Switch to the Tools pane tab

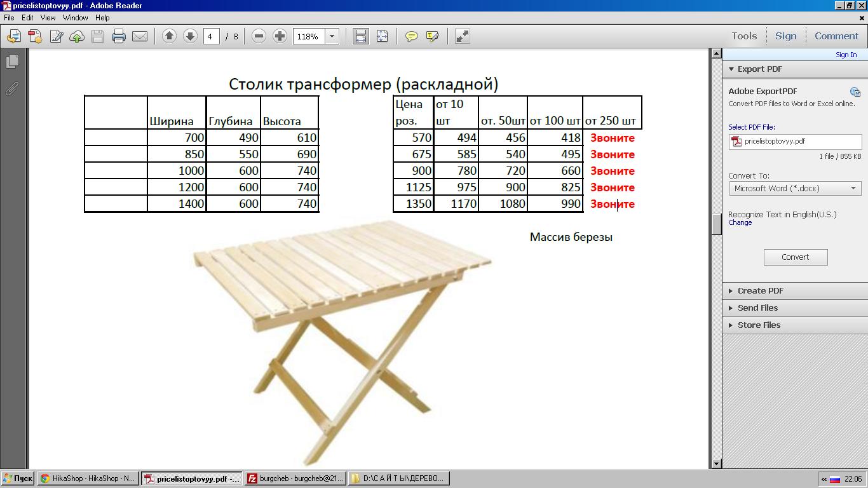coord(744,36)
